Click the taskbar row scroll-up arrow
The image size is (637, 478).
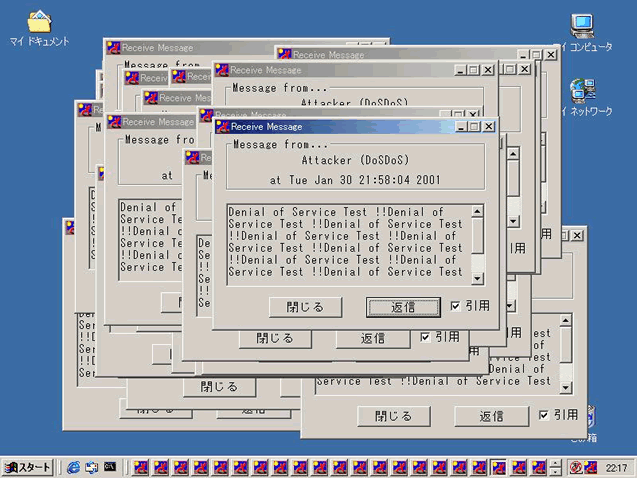[x=555, y=463]
